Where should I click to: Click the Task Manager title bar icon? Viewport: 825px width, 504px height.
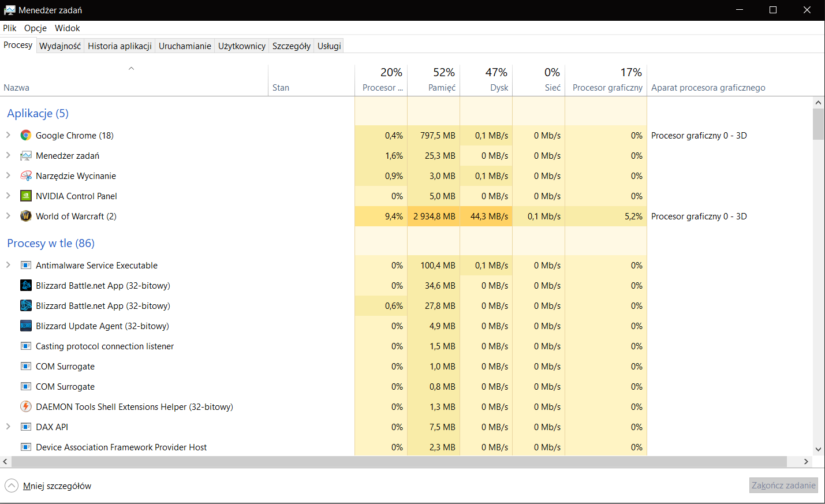point(9,10)
